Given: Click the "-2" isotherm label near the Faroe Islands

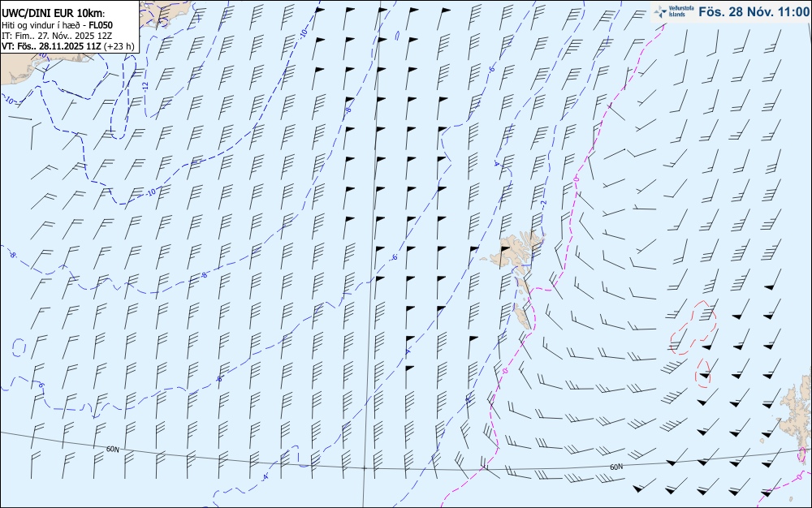Looking at the screenshot, I should [x=544, y=204].
